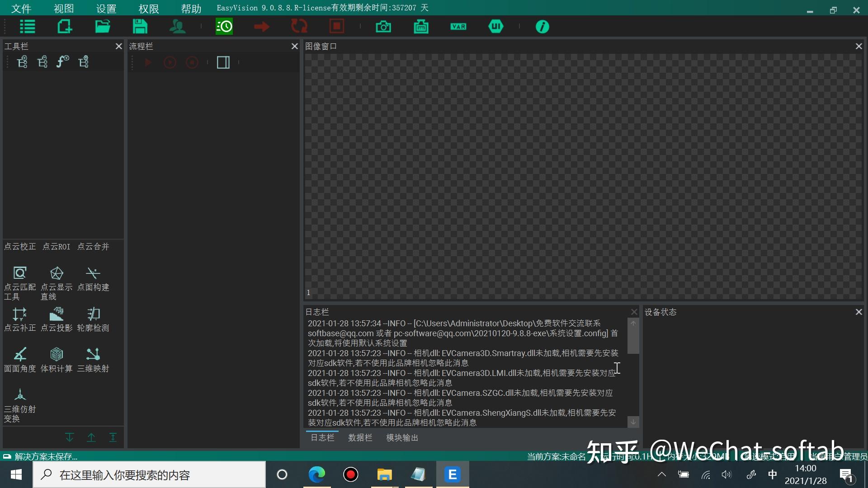Click the camera settings toolbar icon

point(383,27)
